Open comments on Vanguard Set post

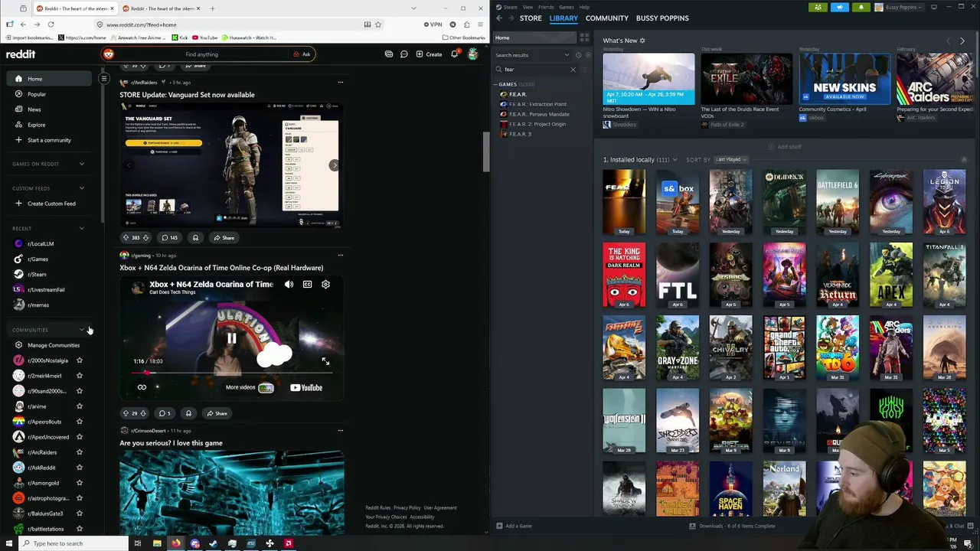(x=170, y=238)
